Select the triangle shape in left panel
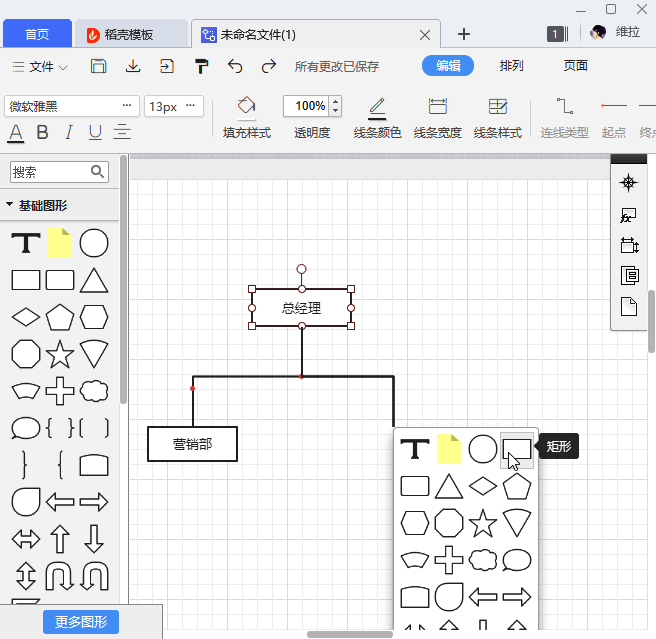Image resolution: width=656 pixels, height=639 pixels. point(94,280)
